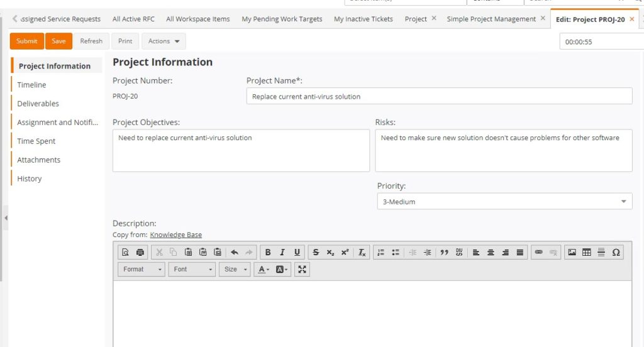The height and width of the screenshot is (347, 644).
Task: Insert a table into the description
Action: click(x=587, y=252)
